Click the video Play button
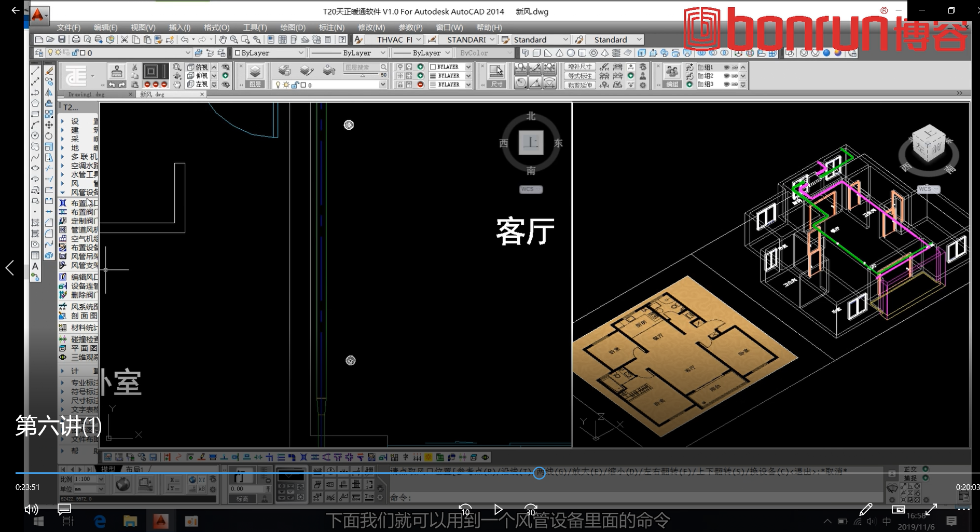The width and height of the screenshot is (980, 532). click(x=498, y=509)
